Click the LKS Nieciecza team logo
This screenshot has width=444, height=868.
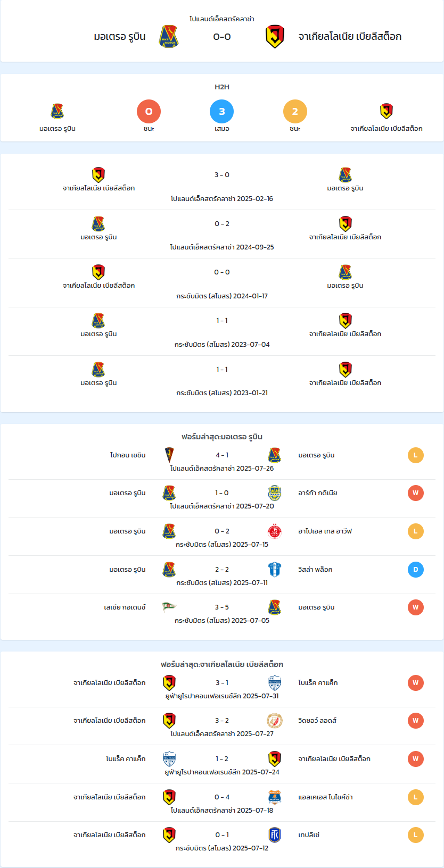pyautogui.click(x=275, y=797)
